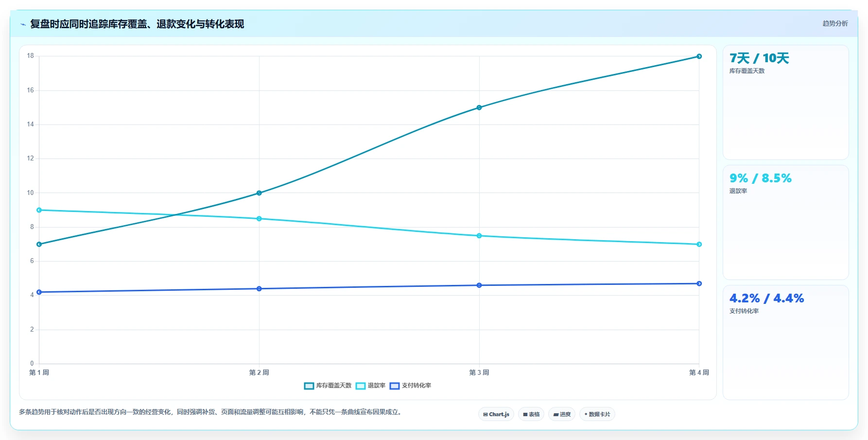Screen dimensions: 868x440
Task: Click 库存覆盖天数 label in stat card
Action: tap(747, 71)
